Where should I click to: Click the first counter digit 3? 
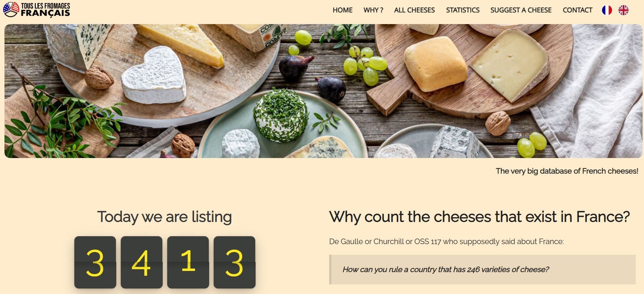point(95,262)
